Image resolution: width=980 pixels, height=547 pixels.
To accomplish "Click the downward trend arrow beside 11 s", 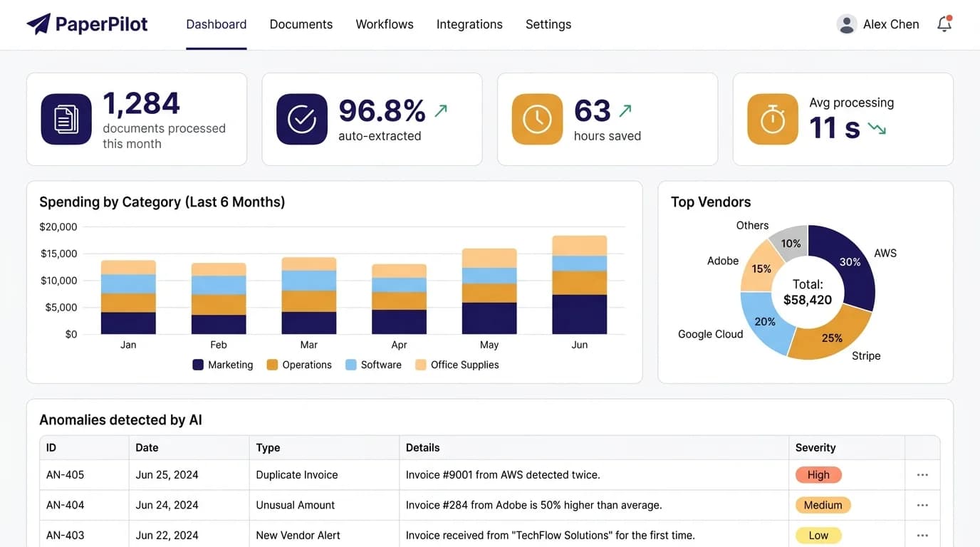I will (x=877, y=129).
